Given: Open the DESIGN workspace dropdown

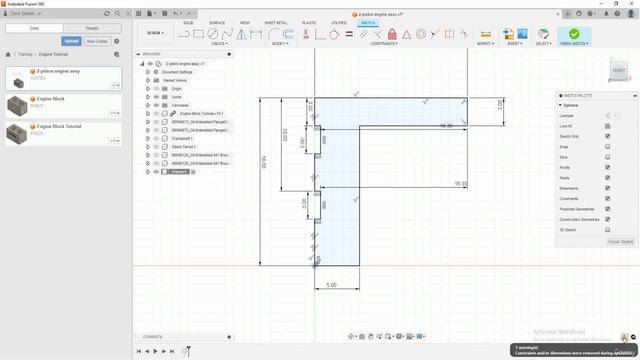Looking at the screenshot, I should [155, 33].
